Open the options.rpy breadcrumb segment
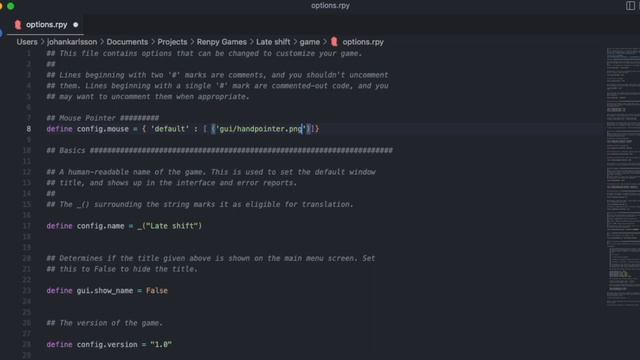This screenshot has height=360, width=640. click(x=363, y=42)
